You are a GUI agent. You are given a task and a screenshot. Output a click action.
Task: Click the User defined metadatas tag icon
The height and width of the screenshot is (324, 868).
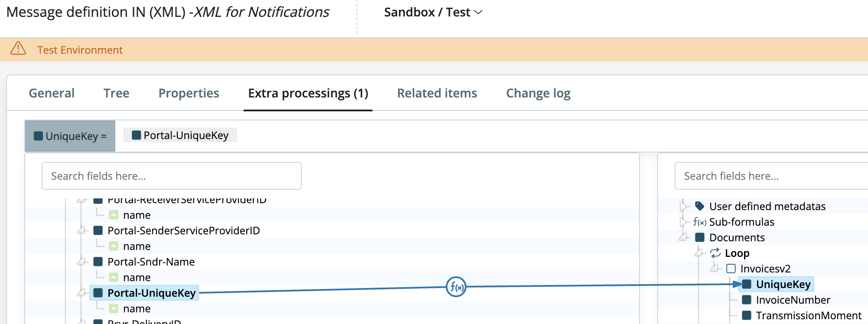pyautogui.click(x=699, y=206)
